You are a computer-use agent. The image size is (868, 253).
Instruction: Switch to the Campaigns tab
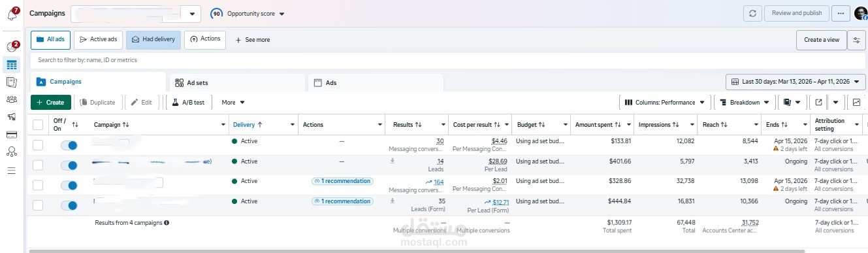[x=98, y=82]
